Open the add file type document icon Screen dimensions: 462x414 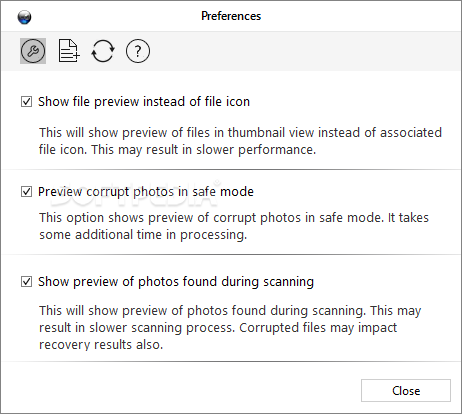pyautogui.click(x=69, y=51)
